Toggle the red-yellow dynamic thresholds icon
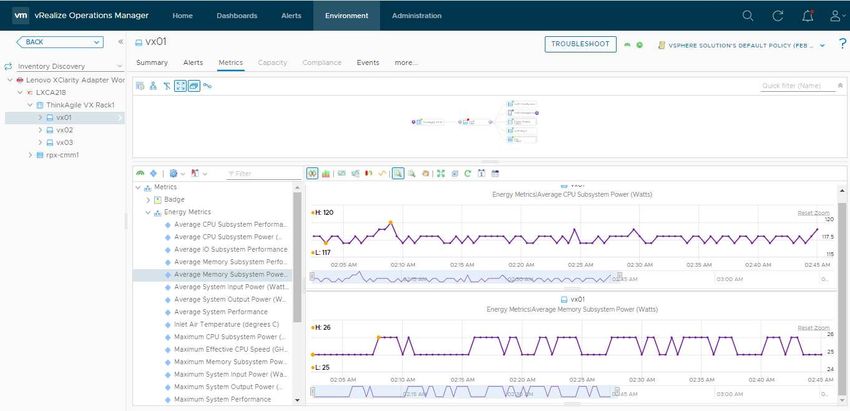Screen dimensions: 850x411 pos(369,174)
